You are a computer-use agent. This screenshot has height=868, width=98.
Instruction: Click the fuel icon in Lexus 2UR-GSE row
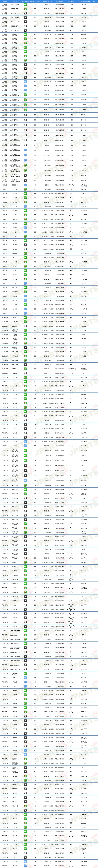25,241
